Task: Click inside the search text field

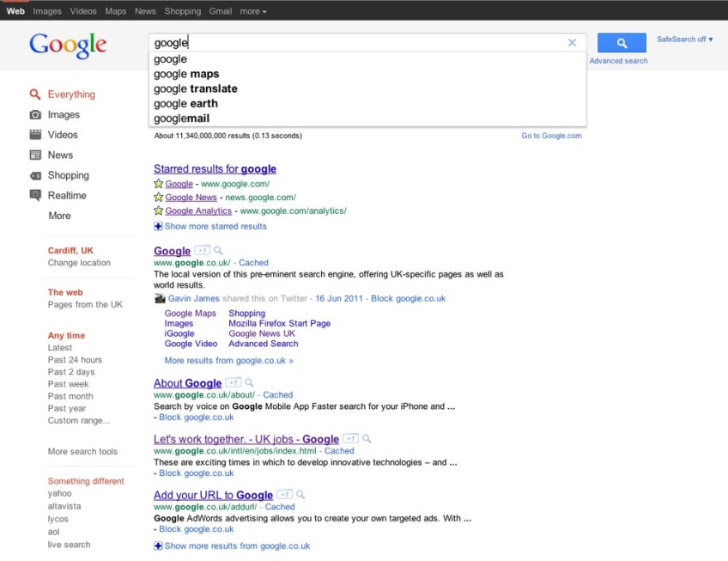Action: tap(361, 43)
